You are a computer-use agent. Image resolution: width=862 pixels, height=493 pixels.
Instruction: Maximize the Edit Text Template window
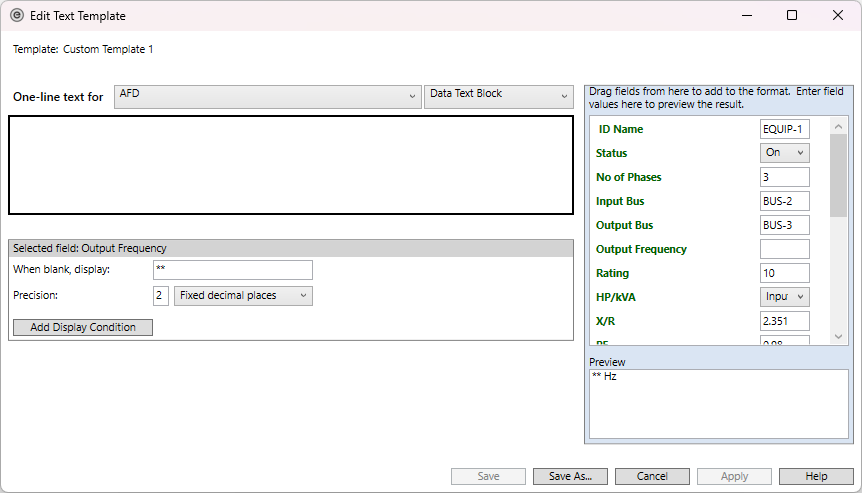click(792, 15)
